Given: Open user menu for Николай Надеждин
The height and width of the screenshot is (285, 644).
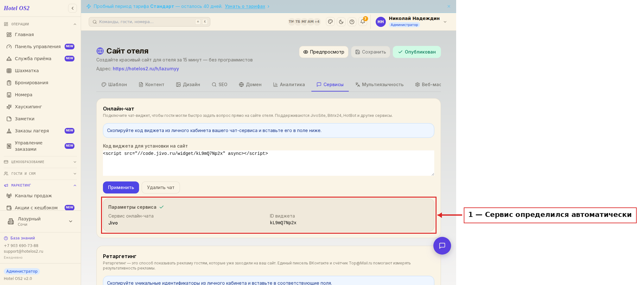Looking at the screenshot, I should coord(411,22).
